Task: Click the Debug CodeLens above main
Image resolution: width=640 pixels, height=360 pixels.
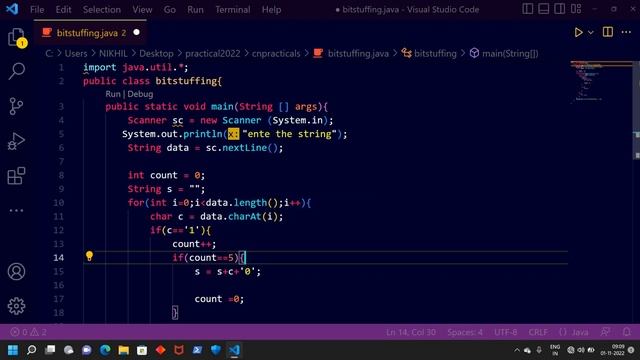Action: [140, 94]
